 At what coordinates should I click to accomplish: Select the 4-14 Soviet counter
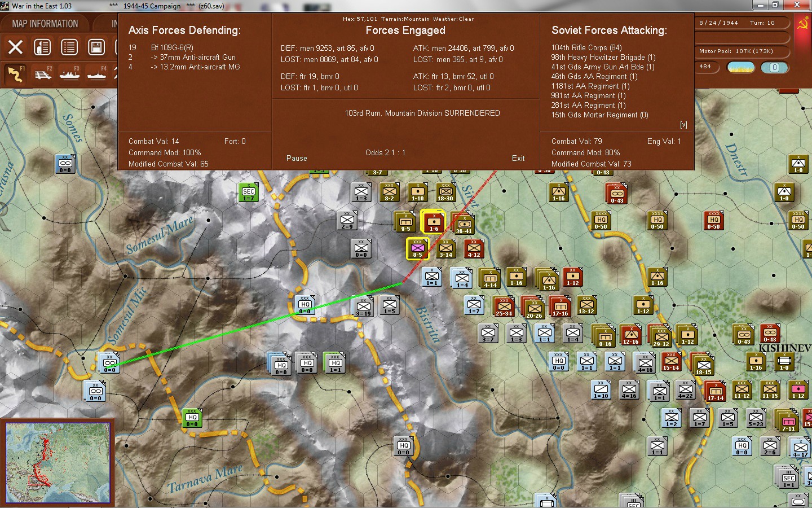489,278
